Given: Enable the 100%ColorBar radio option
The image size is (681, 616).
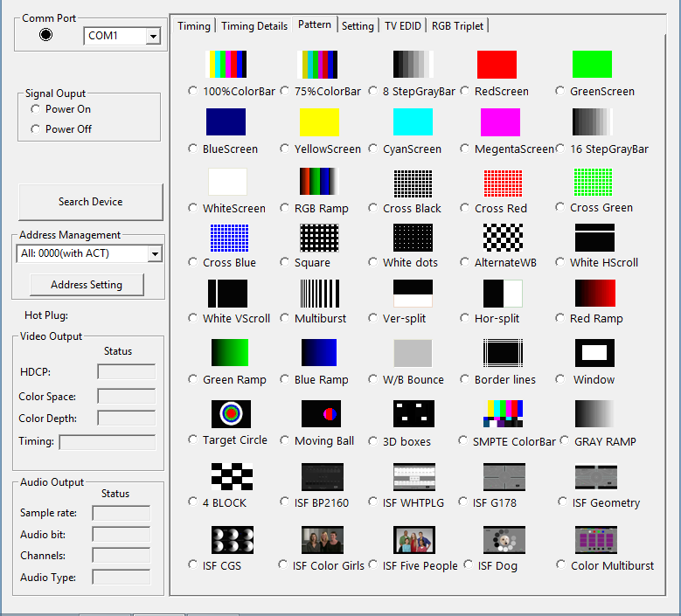Looking at the screenshot, I should 193,91.
